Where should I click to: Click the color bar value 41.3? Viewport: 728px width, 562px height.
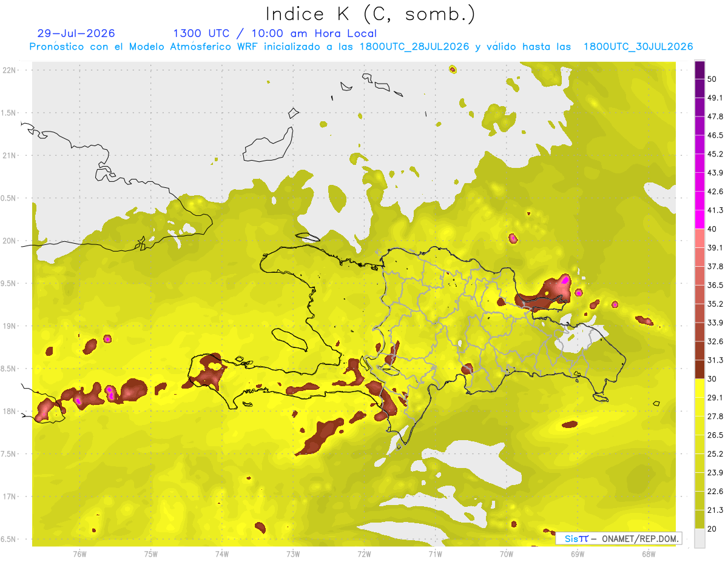pyautogui.click(x=715, y=210)
